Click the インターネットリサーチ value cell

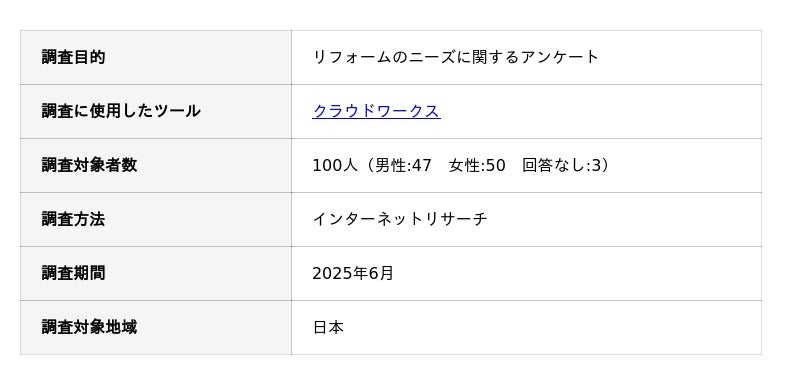pyautogui.click(x=527, y=219)
